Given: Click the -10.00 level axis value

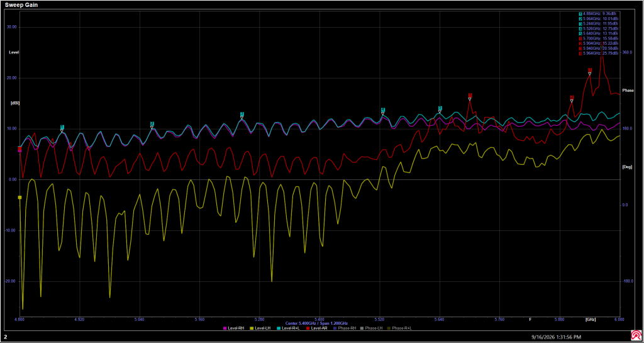Looking at the screenshot, I should point(11,230).
